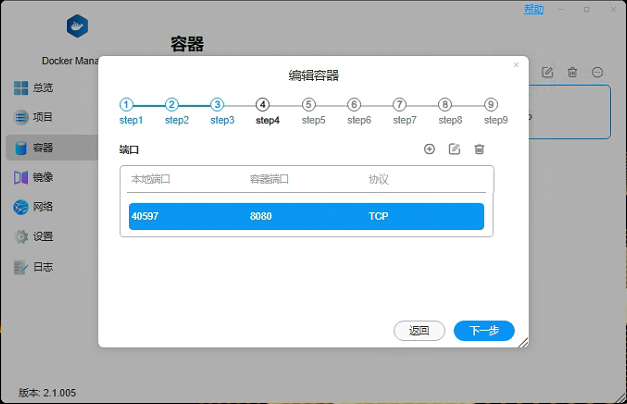Click the 日志 notepad icon
627x404 pixels.
coord(21,267)
